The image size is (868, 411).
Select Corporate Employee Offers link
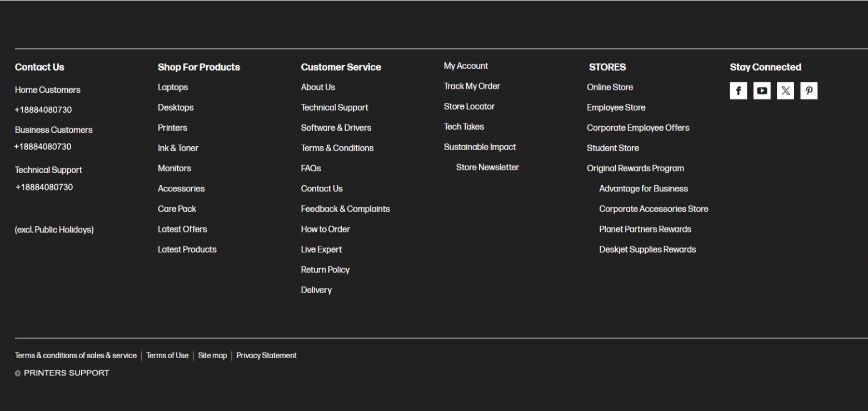pyautogui.click(x=637, y=128)
